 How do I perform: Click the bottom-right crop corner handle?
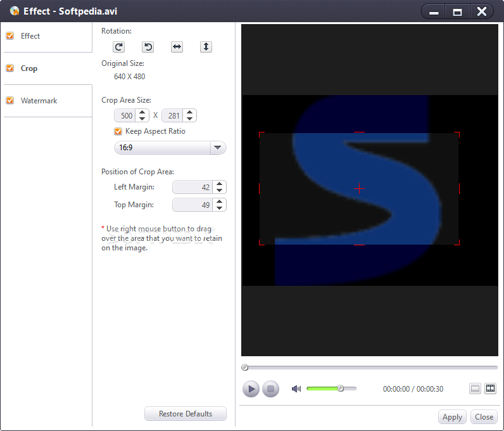457,242
